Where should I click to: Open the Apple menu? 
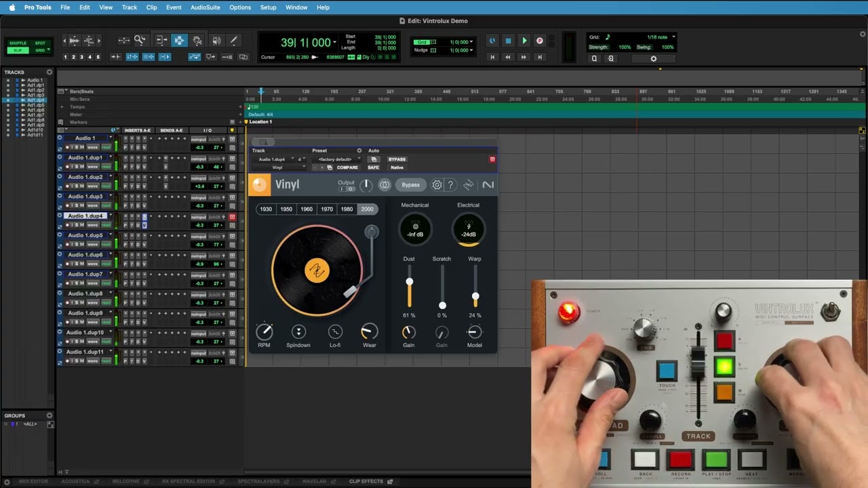click(x=12, y=7)
